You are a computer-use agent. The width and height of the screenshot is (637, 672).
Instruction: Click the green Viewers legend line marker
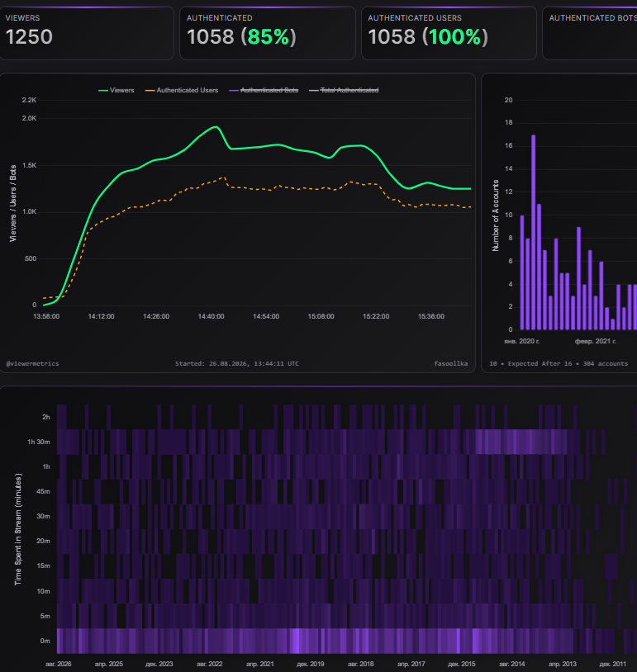103,91
